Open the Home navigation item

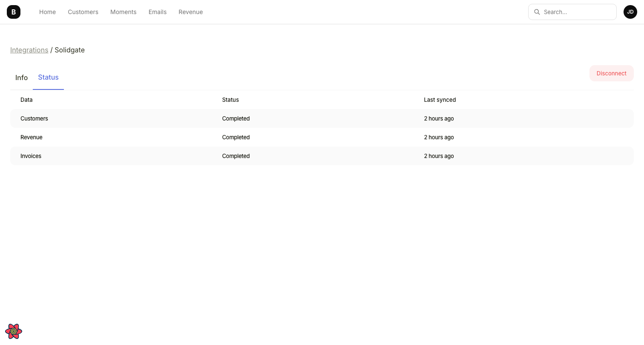click(47, 11)
